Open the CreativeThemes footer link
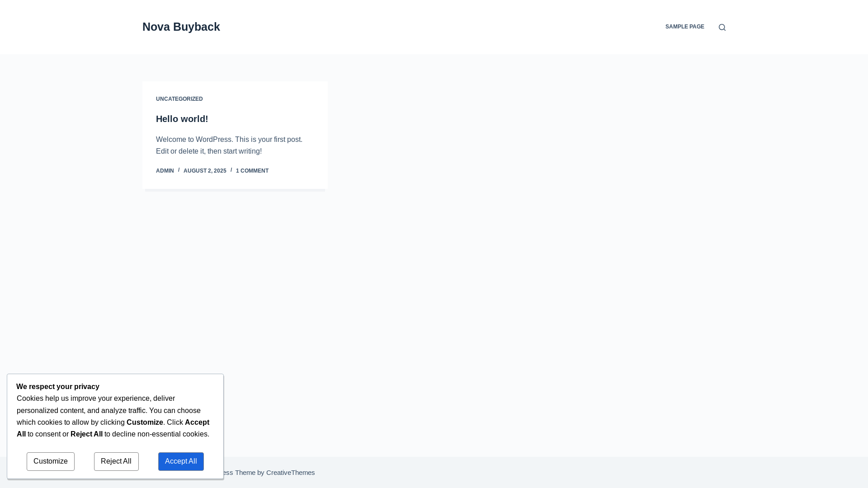This screenshot has width=868, height=488. click(290, 473)
